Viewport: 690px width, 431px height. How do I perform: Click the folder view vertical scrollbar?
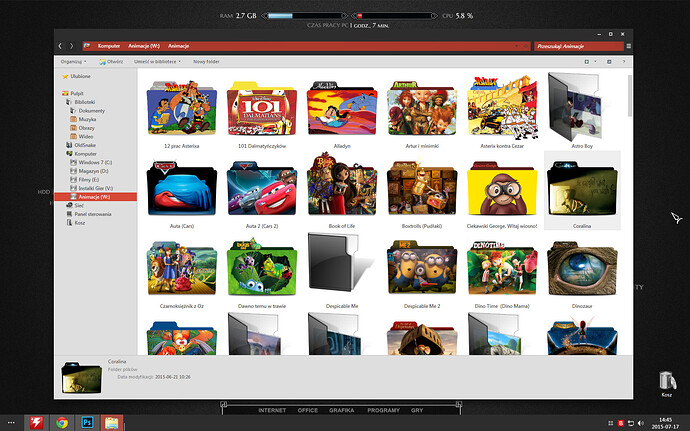(x=629, y=96)
